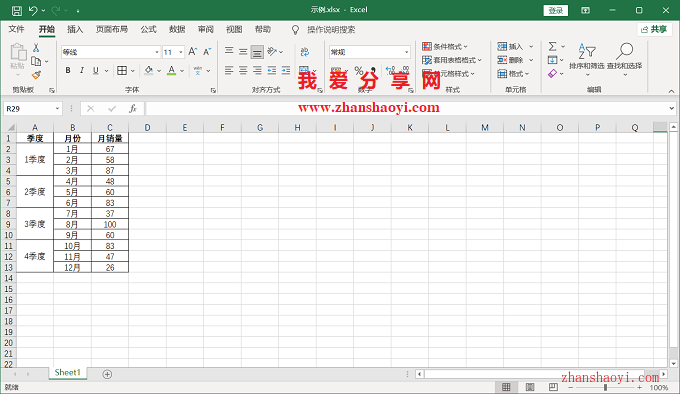The width and height of the screenshot is (680, 394).
Task: Click the Save icon in title bar
Action: 16,10
